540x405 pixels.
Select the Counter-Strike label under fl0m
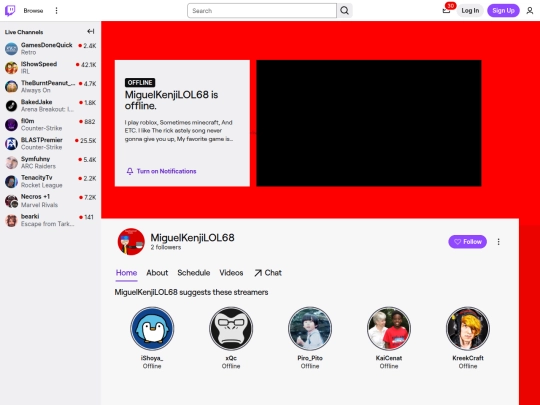click(41, 128)
